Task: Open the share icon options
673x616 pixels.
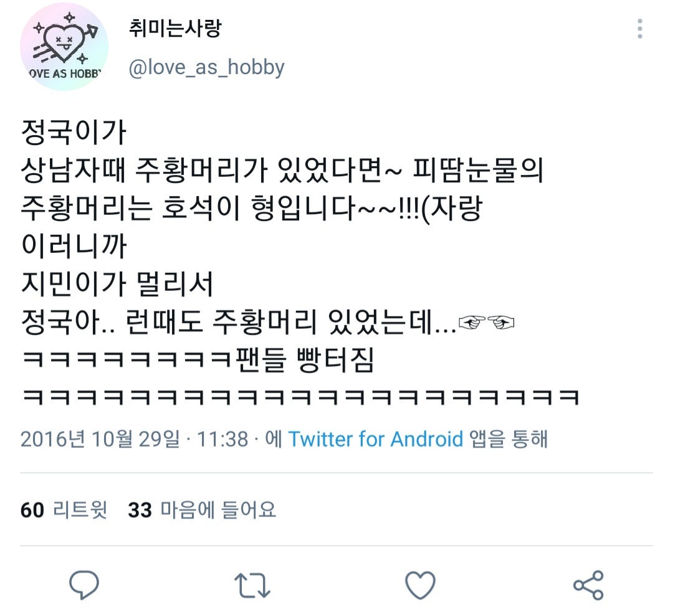Action: pyautogui.click(x=588, y=585)
